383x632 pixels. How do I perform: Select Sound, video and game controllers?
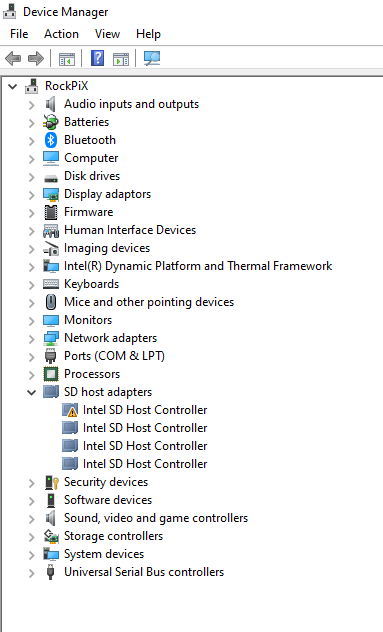156,518
